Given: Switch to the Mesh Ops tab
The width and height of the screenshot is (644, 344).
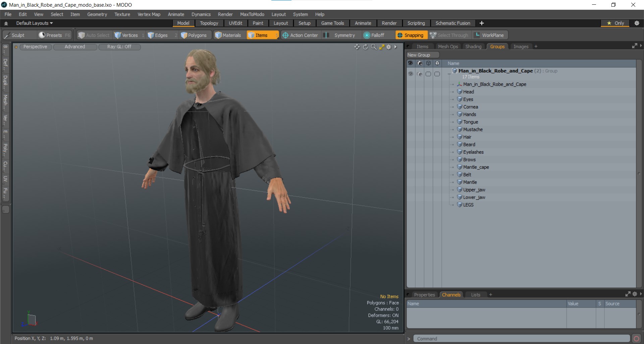Looking at the screenshot, I should 448,47.
